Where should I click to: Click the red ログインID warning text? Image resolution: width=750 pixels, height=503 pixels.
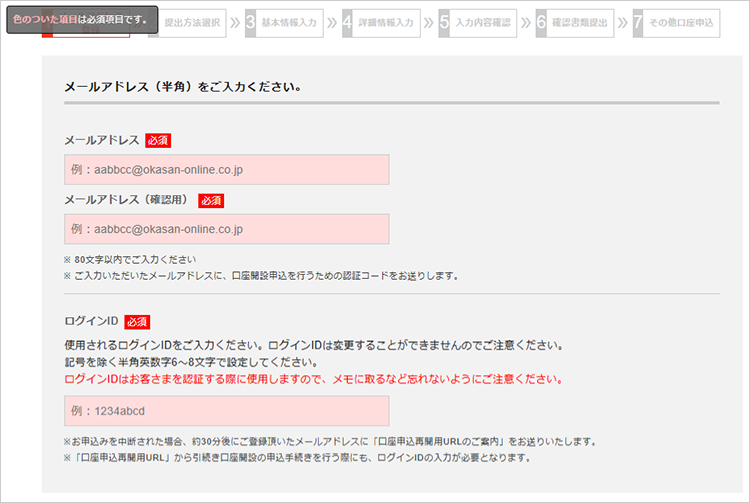tap(313, 379)
